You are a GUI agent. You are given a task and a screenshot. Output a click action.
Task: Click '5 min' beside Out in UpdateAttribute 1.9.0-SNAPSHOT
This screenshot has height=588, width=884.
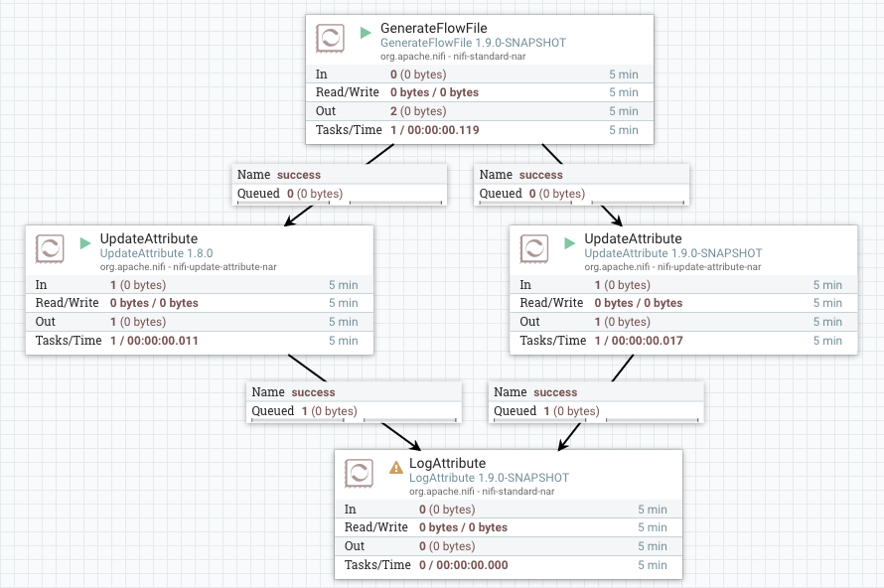tap(827, 322)
